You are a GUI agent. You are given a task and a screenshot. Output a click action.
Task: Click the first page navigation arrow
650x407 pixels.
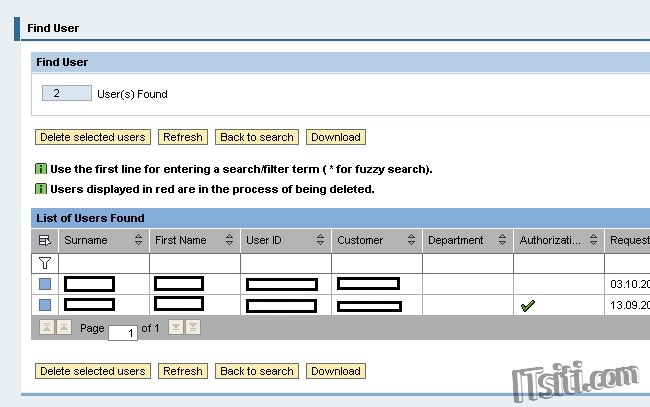46,328
